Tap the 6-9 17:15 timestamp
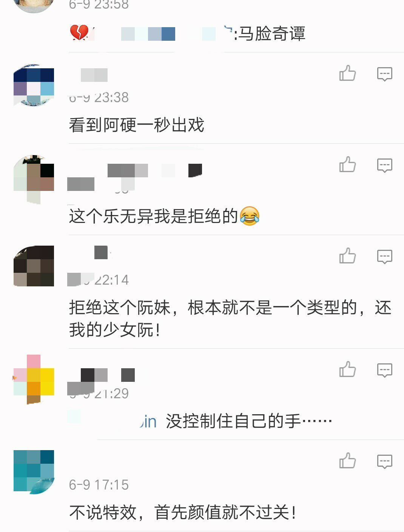 pyautogui.click(x=99, y=485)
